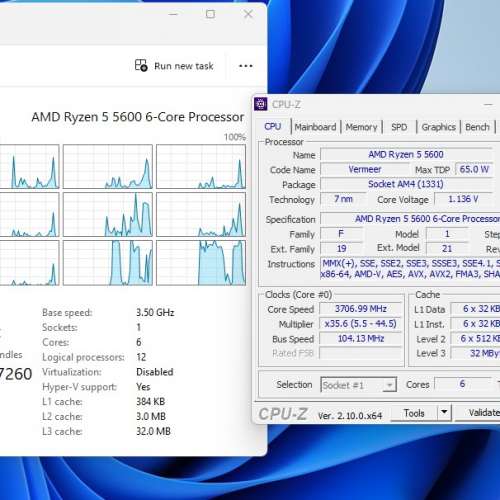Click the top-middle CPU core usage graph
This screenshot has width=500, height=500.
tap(108, 167)
